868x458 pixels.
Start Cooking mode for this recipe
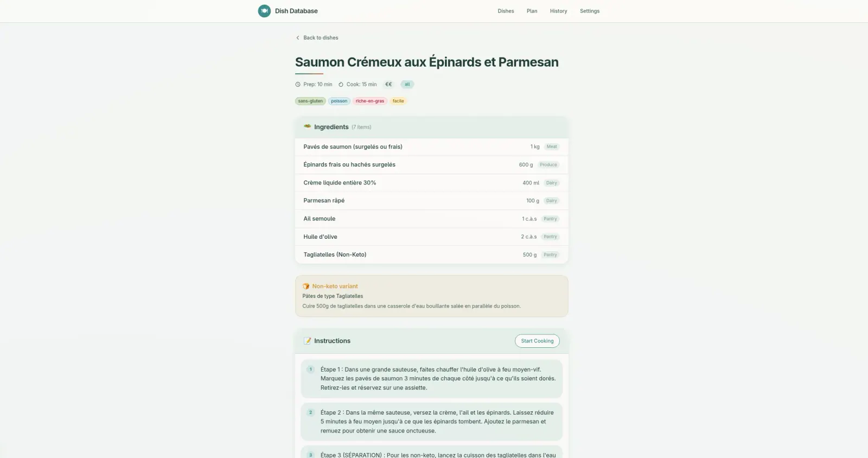pyautogui.click(x=537, y=341)
